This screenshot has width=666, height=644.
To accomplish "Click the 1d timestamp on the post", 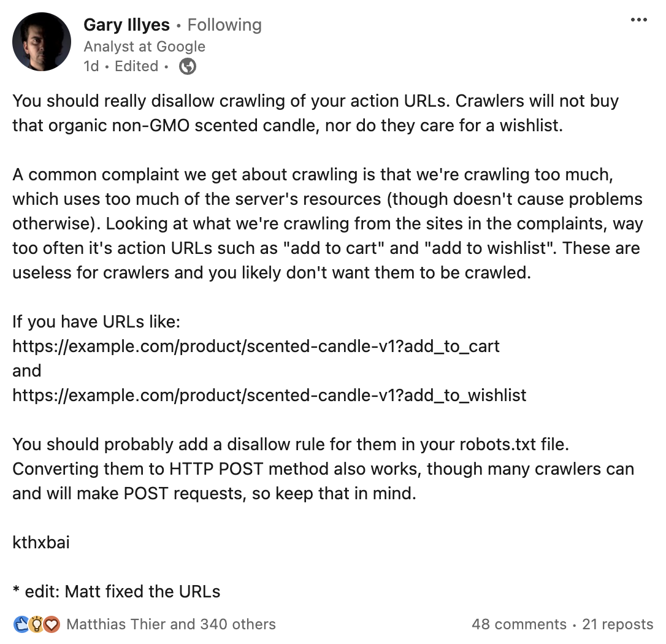I will [90, 66].
